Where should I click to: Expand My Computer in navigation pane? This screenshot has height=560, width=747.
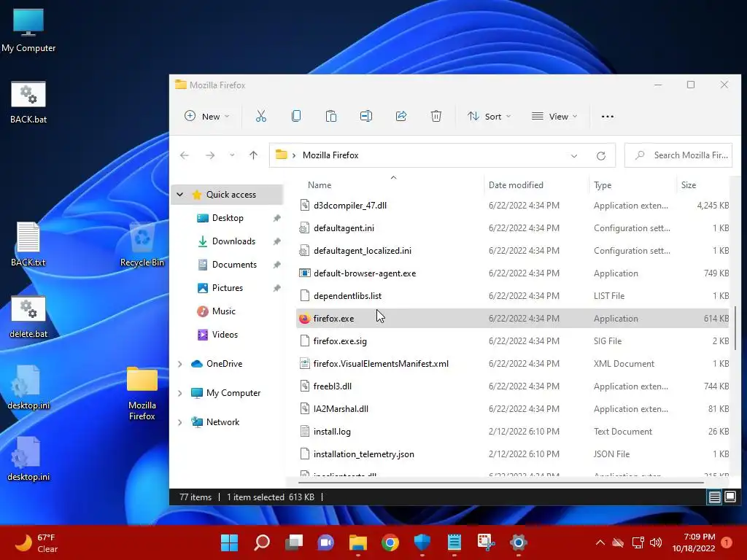point(179,393)
